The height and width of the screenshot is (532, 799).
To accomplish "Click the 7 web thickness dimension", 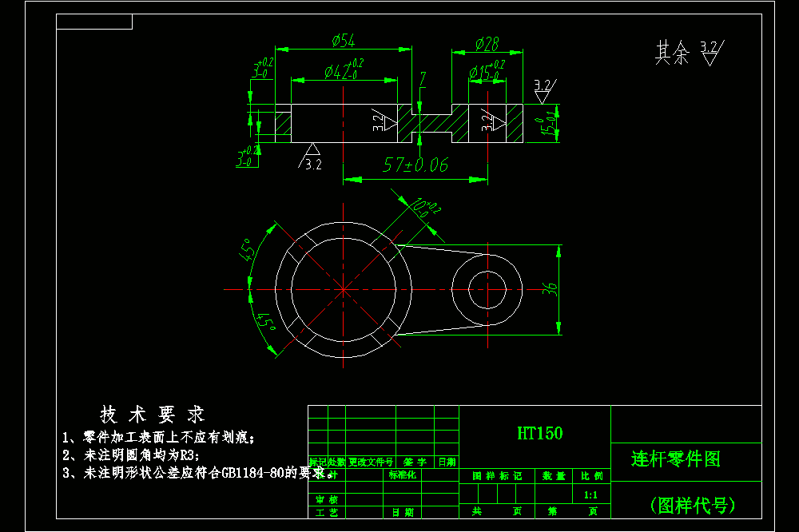I will point(423,79).
